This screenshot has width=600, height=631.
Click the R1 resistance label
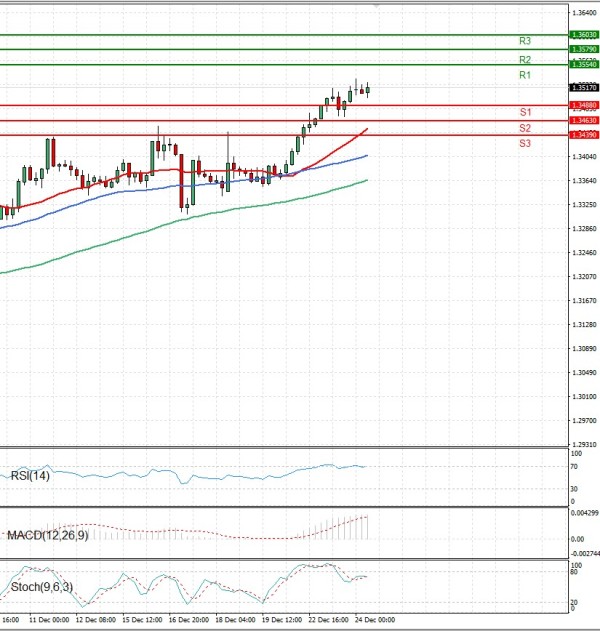pyautogui.click(x=525, y=76)
